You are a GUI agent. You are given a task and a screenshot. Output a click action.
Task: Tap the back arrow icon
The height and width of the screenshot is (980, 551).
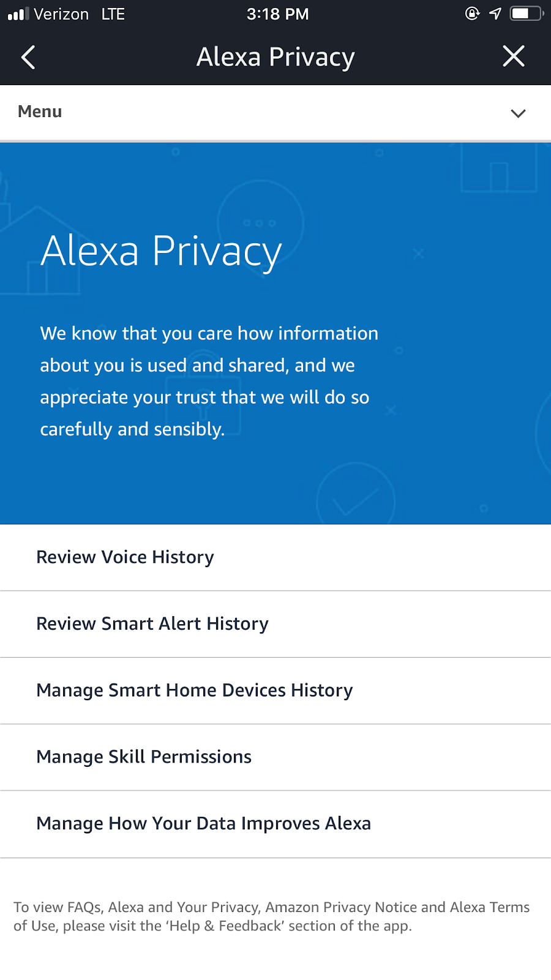(28, 58)
